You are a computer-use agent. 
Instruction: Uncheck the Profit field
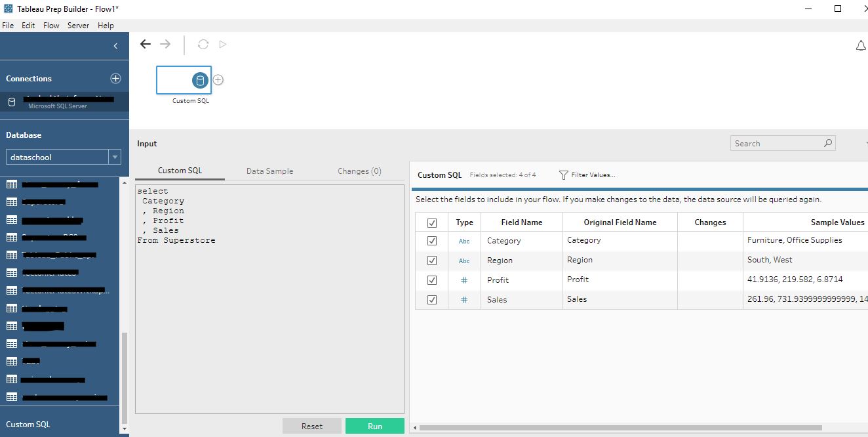click(x=431, y=280)
